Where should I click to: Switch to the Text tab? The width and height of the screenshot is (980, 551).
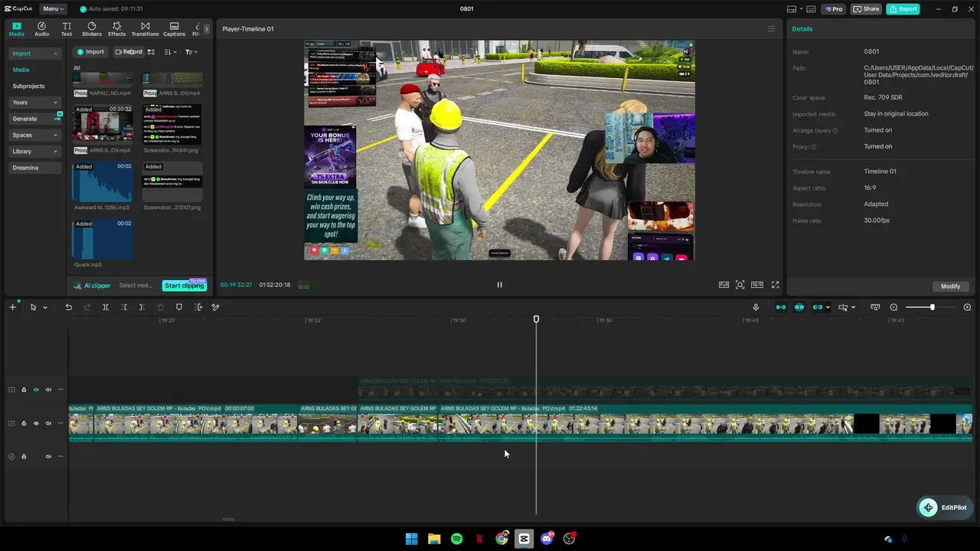coord(67,29)
